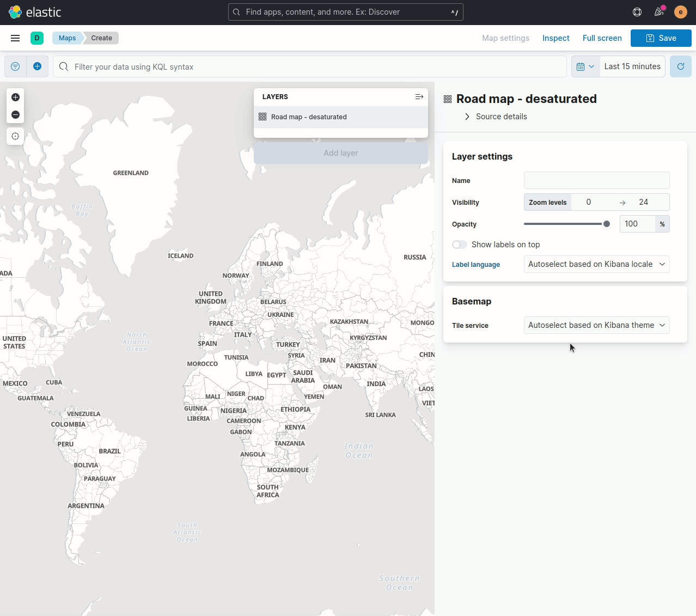Zoom out on the map
Viewport: 696px width, 616px height.
15,114
